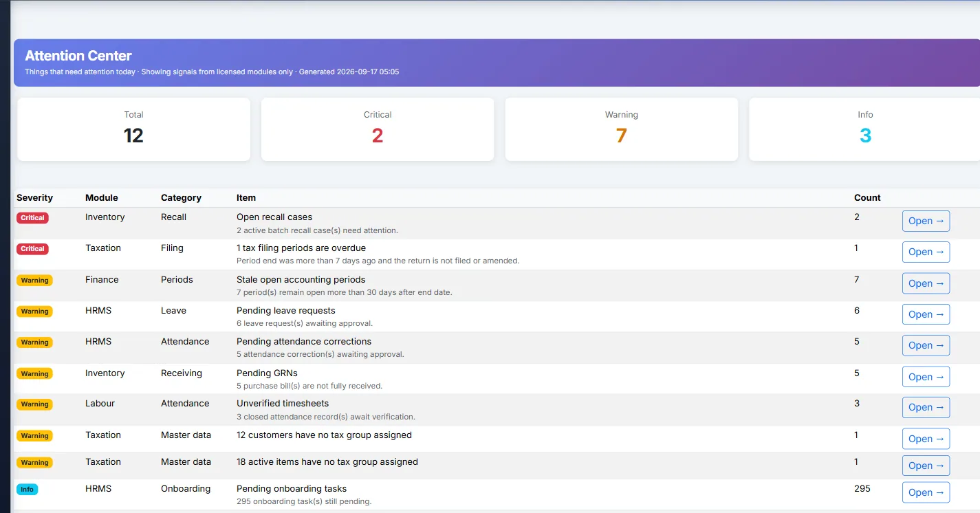
Task: Select 'Stale open accounting periods' text
Action: coord(301,279)
